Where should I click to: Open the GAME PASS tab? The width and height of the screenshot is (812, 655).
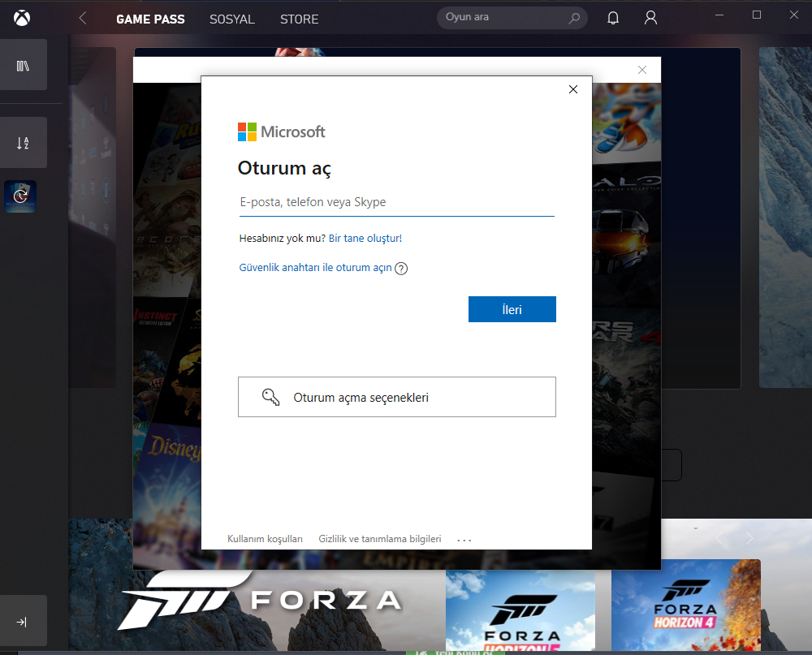point(150,19)
